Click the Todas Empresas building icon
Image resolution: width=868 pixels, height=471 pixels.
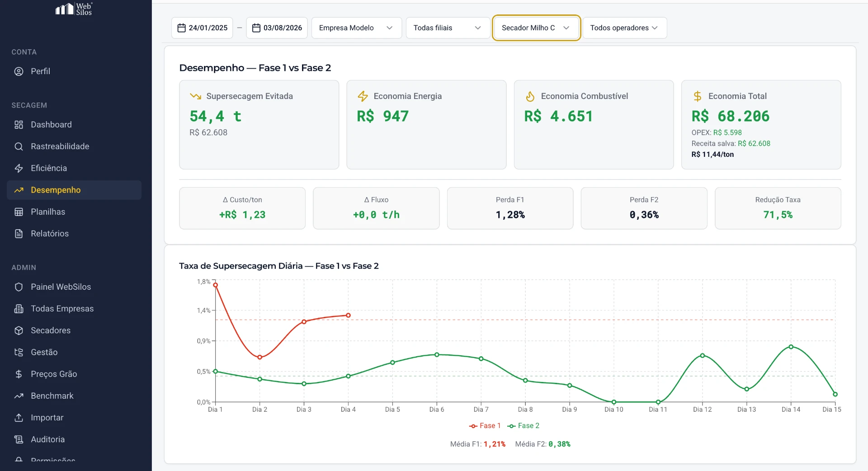[19, 309]
